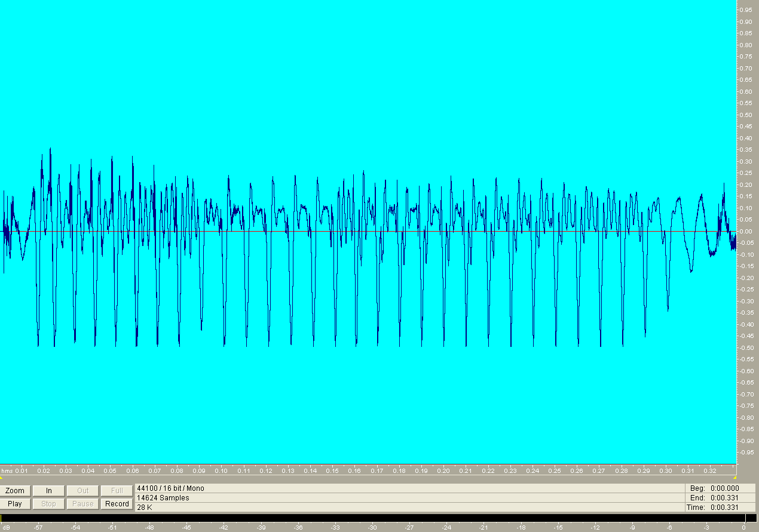759x532 pixels.
Task: Click the -12 label on the dB meter
Action: pyautogui.click(x=595, y=528)
